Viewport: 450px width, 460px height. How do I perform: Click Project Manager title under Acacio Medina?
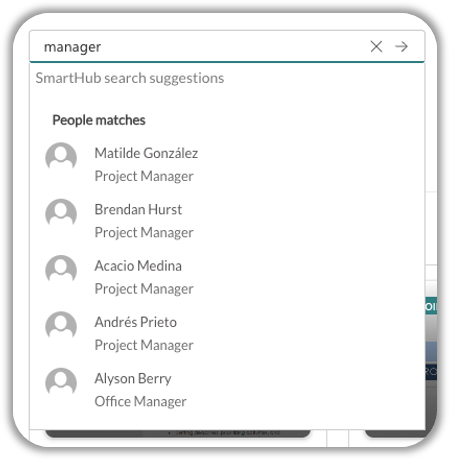(x=144, y=289)
